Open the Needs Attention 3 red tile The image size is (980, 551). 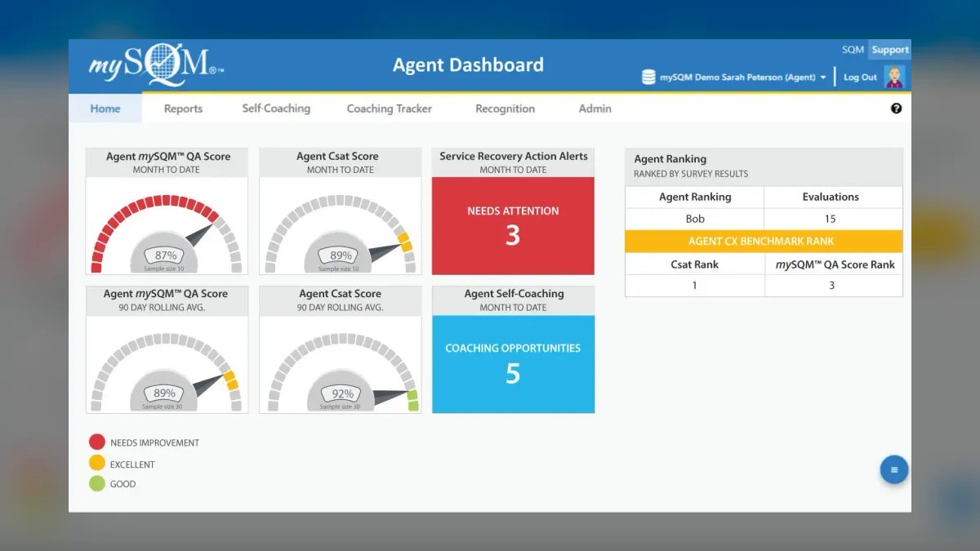[x=513, y=226]
